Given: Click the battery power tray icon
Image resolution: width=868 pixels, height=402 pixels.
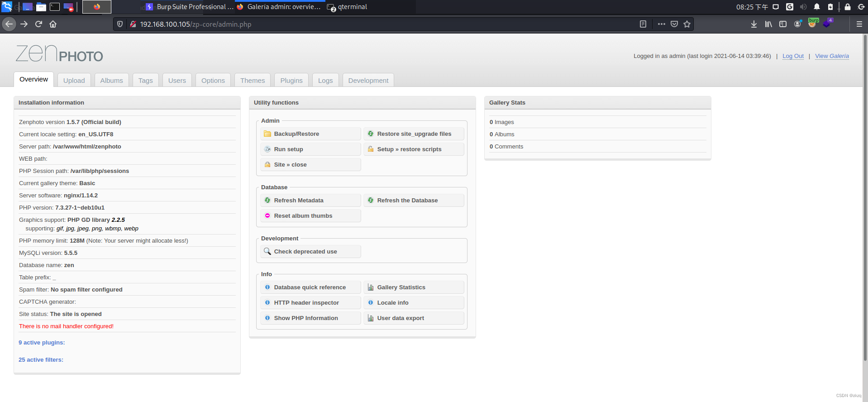Looking at the screenshot, I should 830,7.
